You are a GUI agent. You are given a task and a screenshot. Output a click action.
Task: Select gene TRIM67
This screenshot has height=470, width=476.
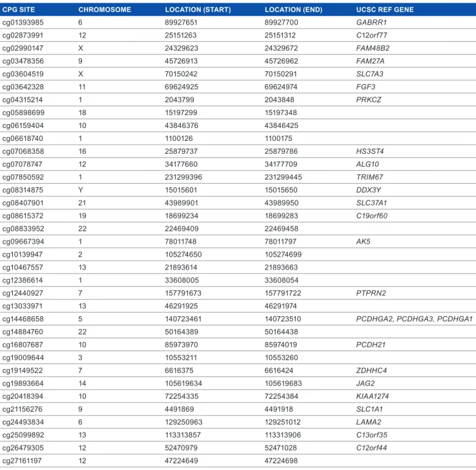coord(370,177)
